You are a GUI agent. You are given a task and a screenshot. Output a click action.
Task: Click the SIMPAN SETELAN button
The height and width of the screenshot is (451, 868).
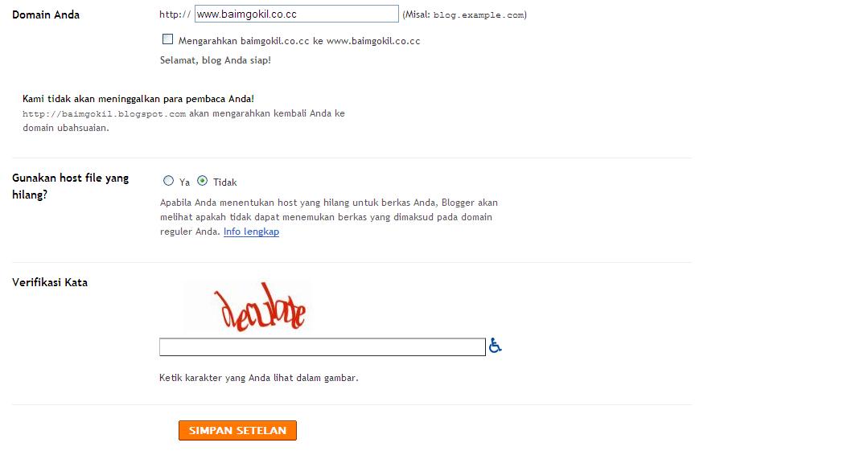pos(237,431)
